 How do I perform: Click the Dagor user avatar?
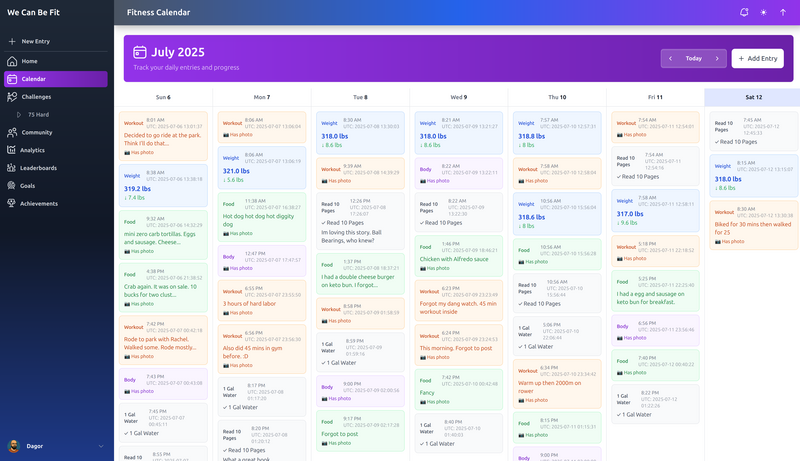[x=14, y=446]
